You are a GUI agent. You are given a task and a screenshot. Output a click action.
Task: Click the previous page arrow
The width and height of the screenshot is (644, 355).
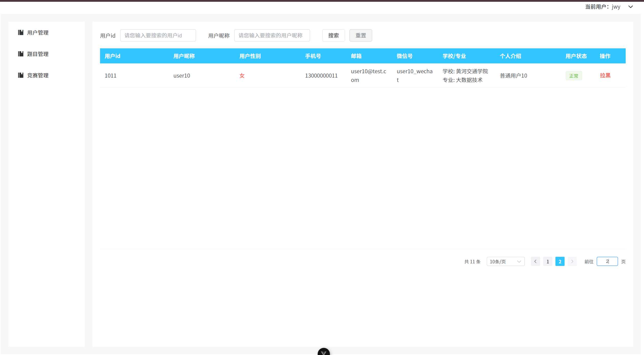point(535,261)
